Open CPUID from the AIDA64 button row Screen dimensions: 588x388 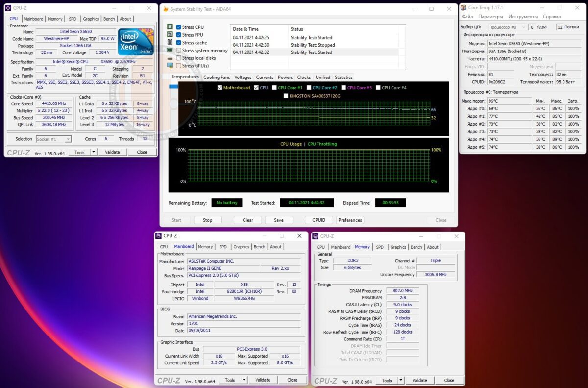click(319, 220)
